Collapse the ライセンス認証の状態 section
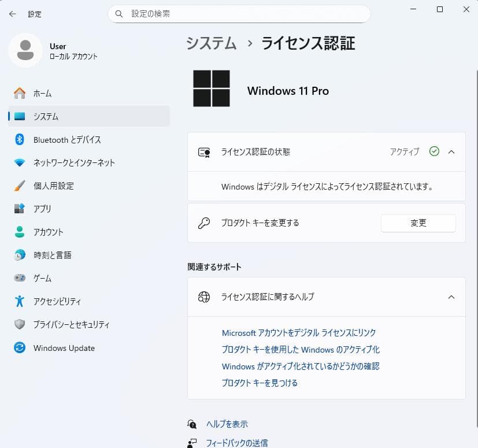 click(451, 151)
